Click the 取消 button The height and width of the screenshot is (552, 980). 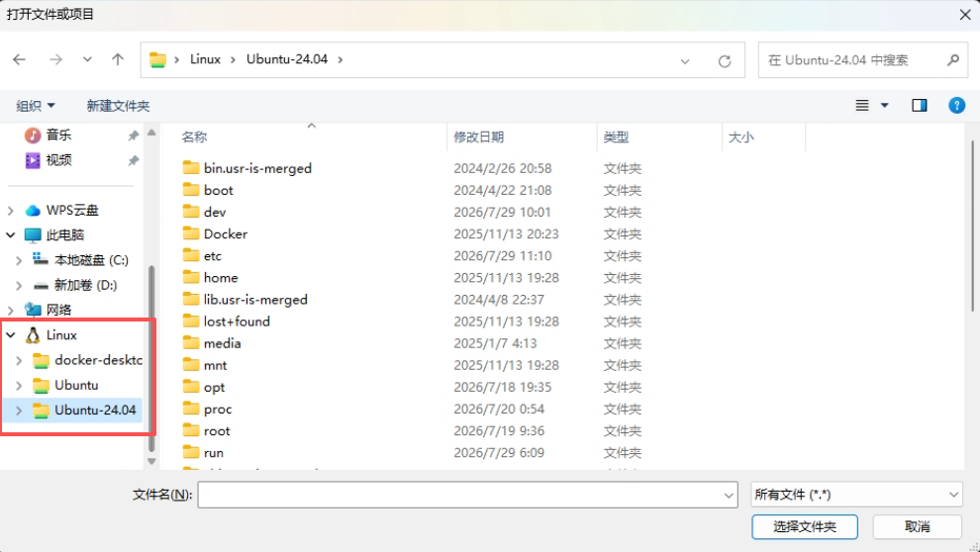pos(917,526)
